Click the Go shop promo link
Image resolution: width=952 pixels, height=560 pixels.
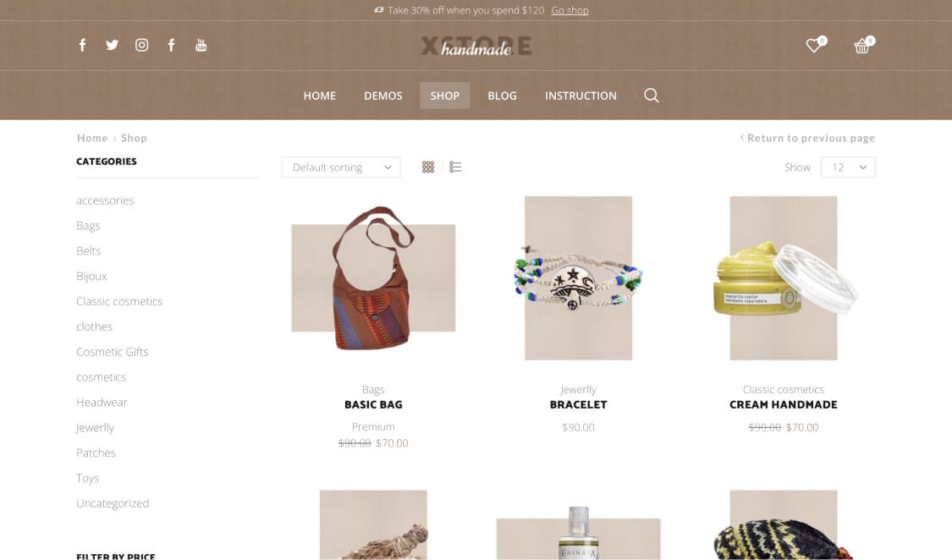[x=570, y=10]
